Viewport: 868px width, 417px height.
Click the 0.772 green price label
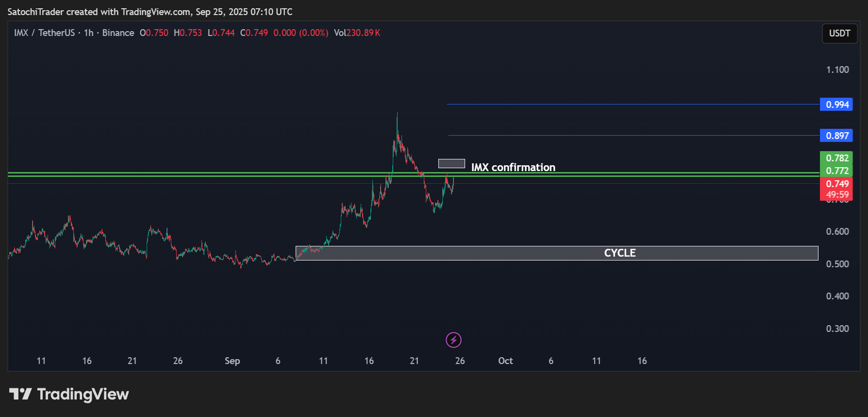(836, 171)
